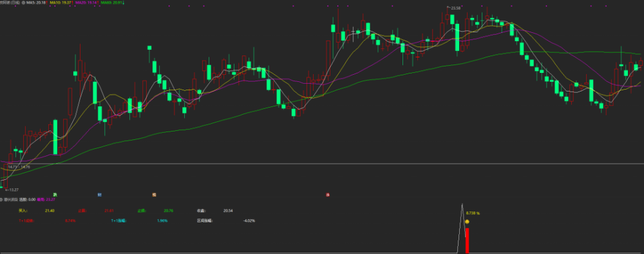Click the -4.02% value

pos(249,220)
